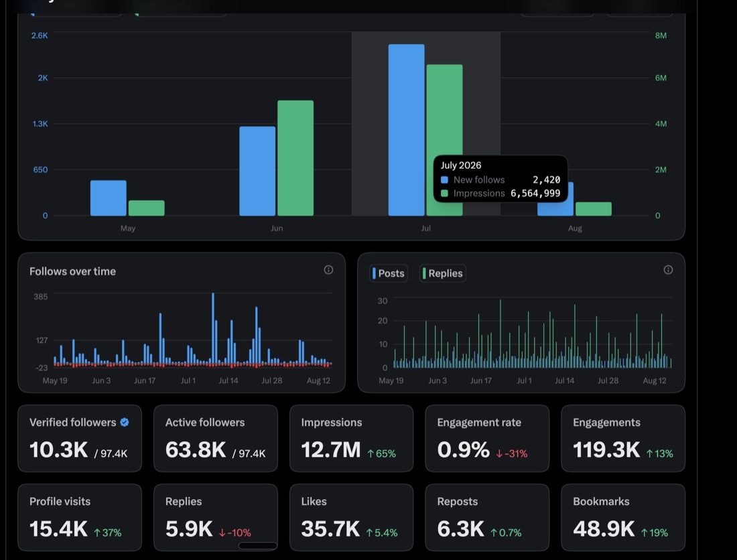Open the Profile visits 15.4K card
Viewport: 737px width, 560px height.
click(80, 517)
